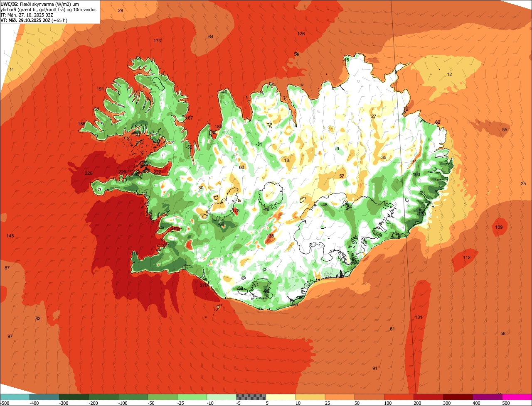Click the 'IT: Mán. 27. 10. 2025 03Z' line
Screen dimensions: 532x406
pyautogui.click(x=26, y=15)
